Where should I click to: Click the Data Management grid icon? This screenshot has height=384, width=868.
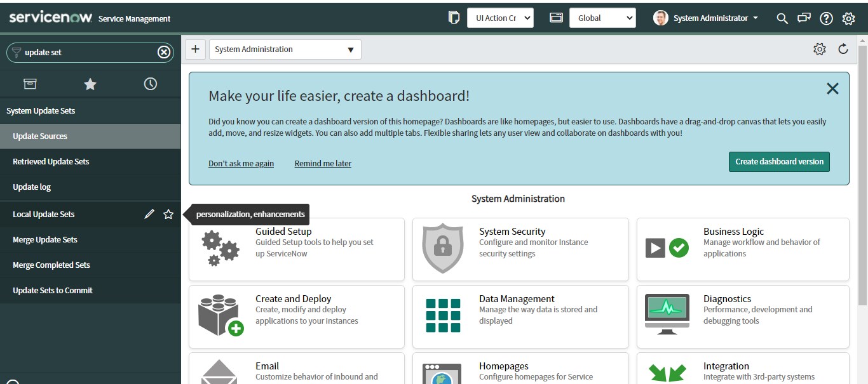pos(443,315)
